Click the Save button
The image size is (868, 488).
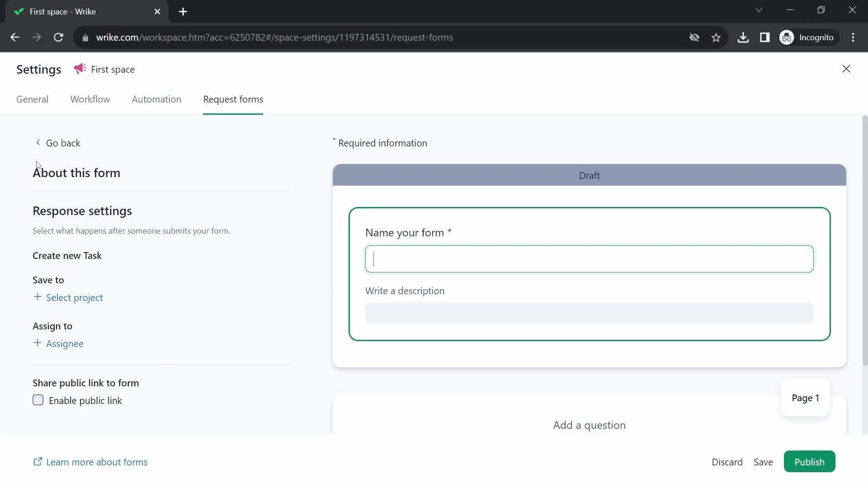763,462
